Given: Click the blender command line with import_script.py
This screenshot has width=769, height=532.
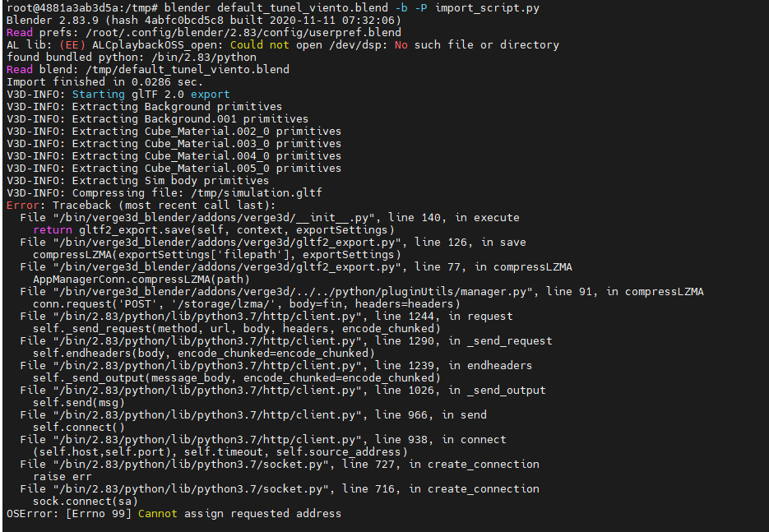Looking at the screenshot, I should coord(273,8).
